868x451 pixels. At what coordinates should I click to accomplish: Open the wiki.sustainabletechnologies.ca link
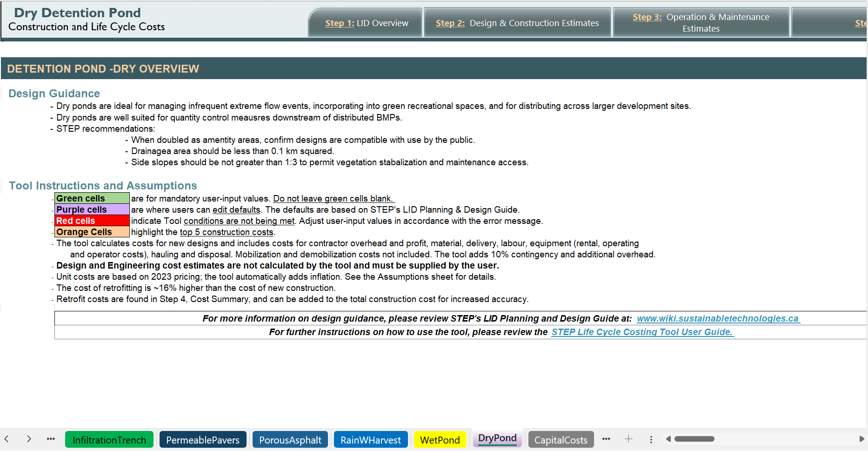[x=717, y=318]
